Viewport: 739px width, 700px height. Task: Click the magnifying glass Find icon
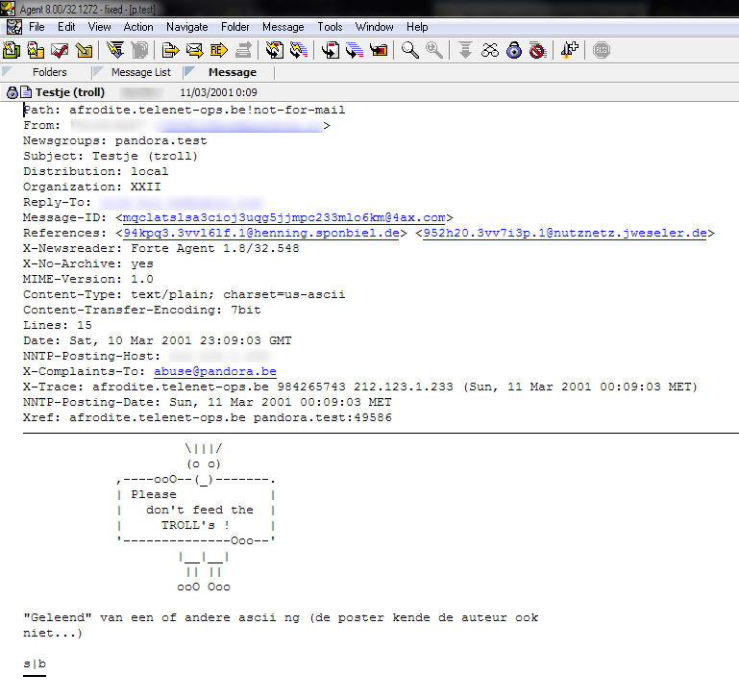tap(410, 50)
